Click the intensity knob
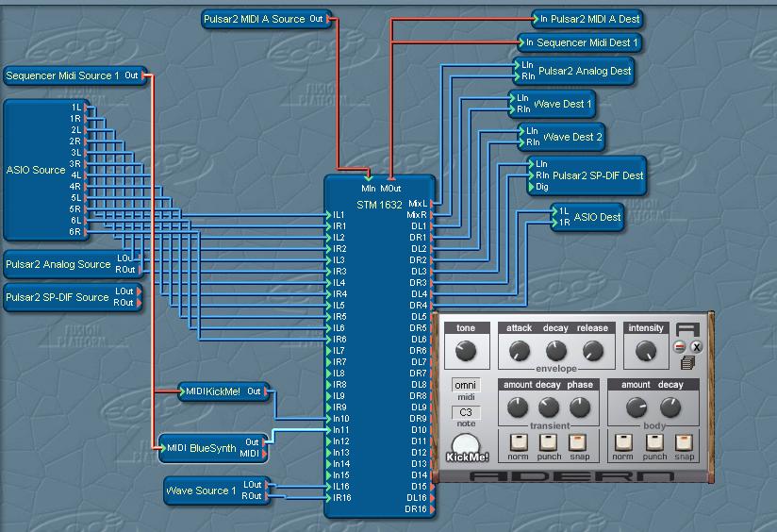The image size is (777, 532). click(x=646, y=351)
